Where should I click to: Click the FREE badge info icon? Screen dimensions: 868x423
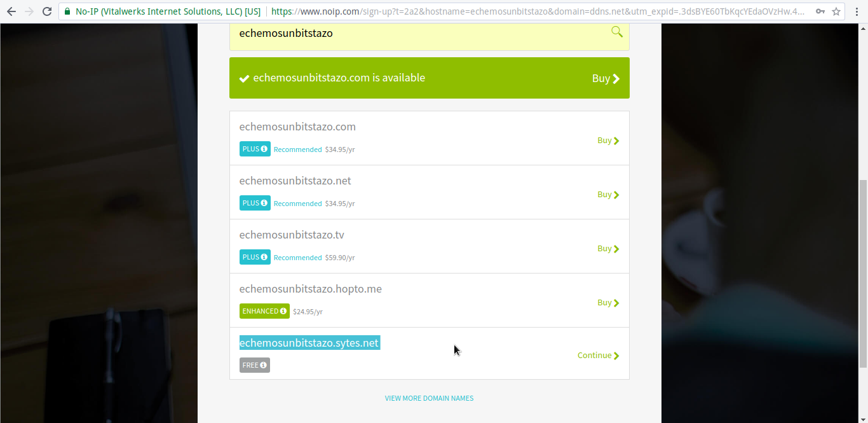coord(263,365)
